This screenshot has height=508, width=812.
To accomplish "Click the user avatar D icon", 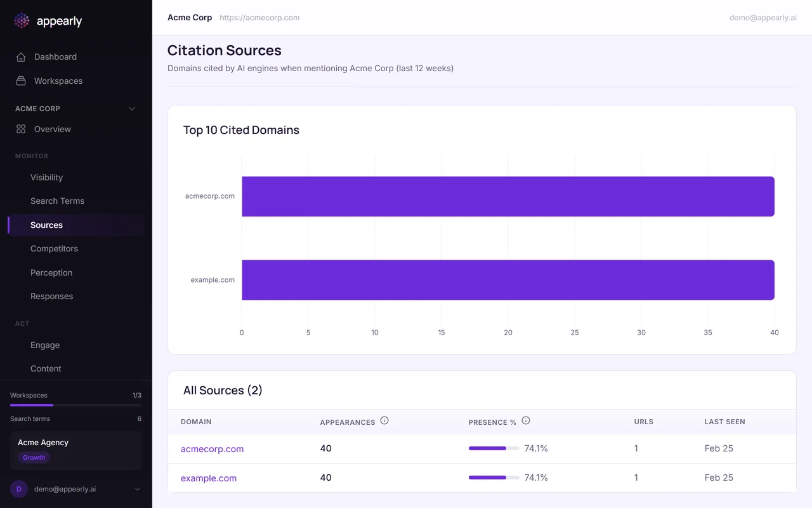I will (x=19, y=489).
